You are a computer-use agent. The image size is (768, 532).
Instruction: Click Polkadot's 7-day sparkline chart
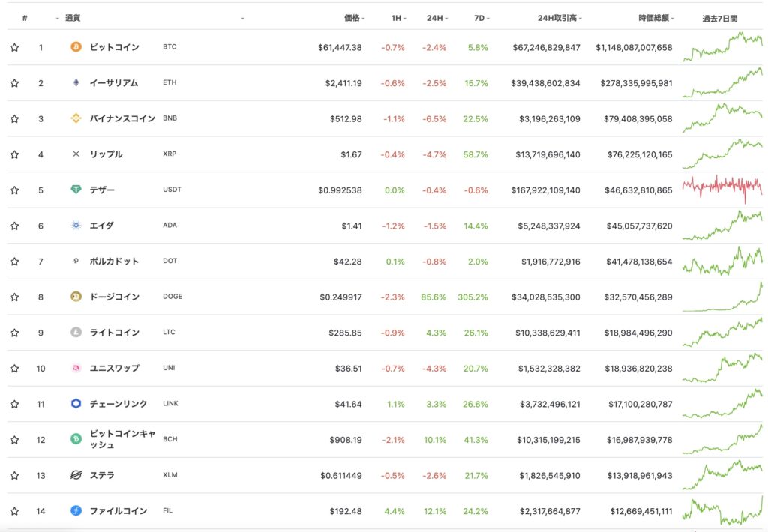click(722, 261)
